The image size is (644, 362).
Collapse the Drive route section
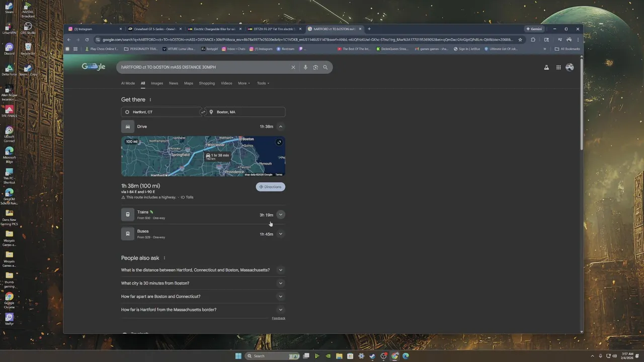coord(281,127)
